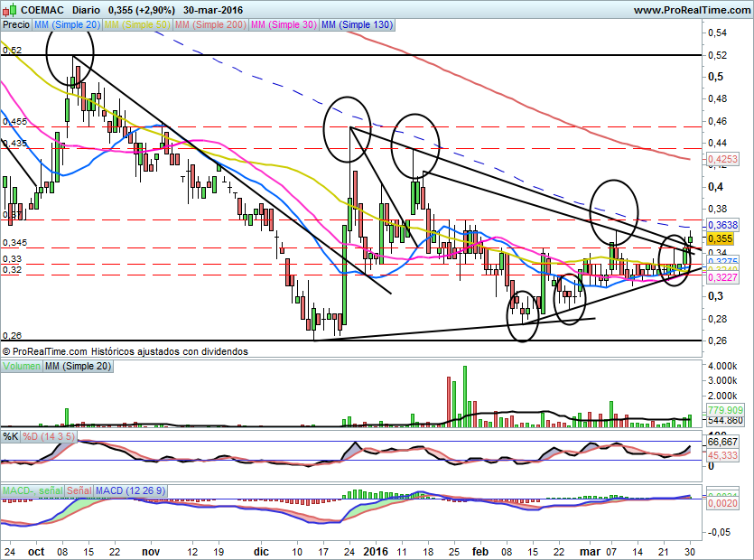Open the www.ProRealTime.com link
The height and width of the screenshot is (560, 754).
pyautogui.click(x=691, y=9)
